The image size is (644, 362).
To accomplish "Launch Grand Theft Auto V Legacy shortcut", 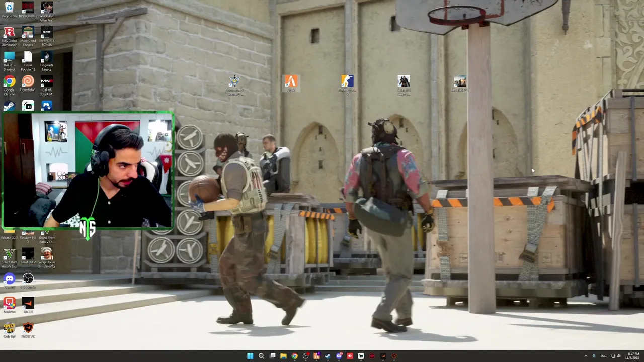I will [x=9, y=258].
